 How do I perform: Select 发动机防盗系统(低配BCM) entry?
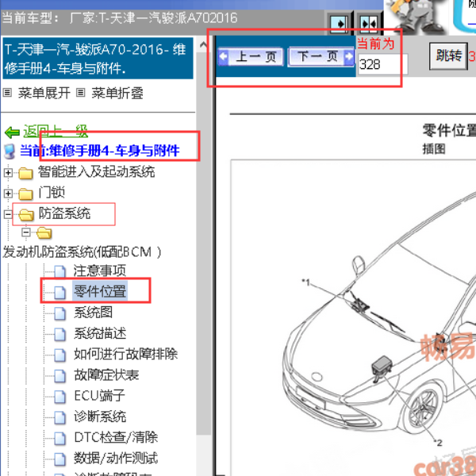(x=82, y=252)
